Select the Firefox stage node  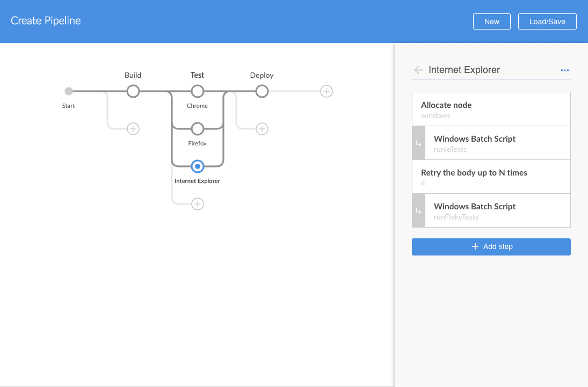[x=198, y=129]
